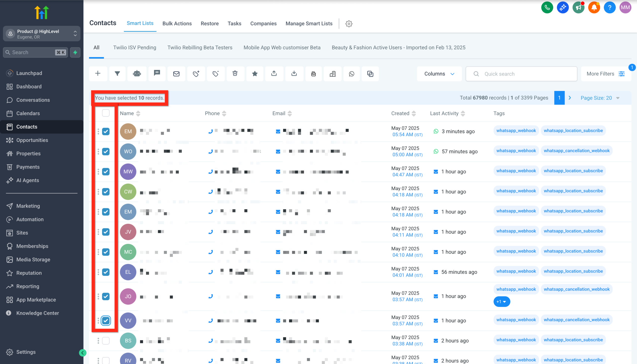
Task: Click the add tag icon
Action: [196, 74]
